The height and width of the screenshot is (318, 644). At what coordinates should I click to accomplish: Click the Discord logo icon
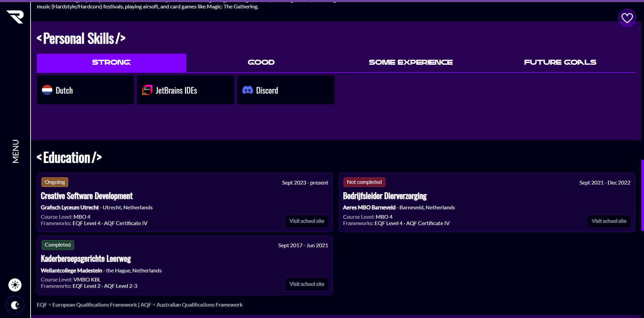point(248,90)
